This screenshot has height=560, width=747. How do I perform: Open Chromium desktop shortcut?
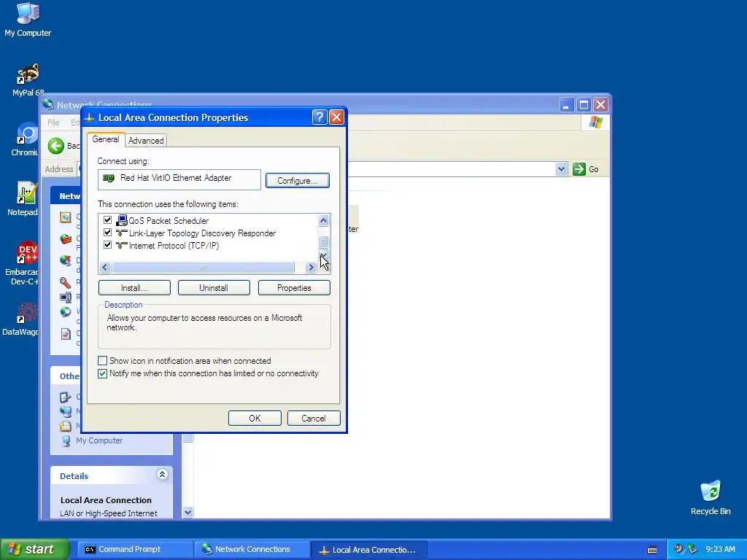coord(26,139)
